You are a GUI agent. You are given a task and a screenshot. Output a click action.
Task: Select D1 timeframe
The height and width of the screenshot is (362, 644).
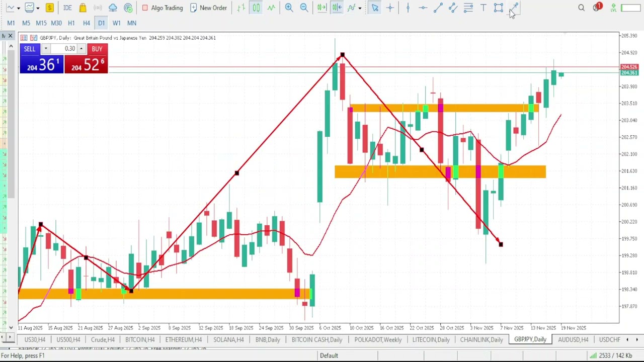coord(102,23)
